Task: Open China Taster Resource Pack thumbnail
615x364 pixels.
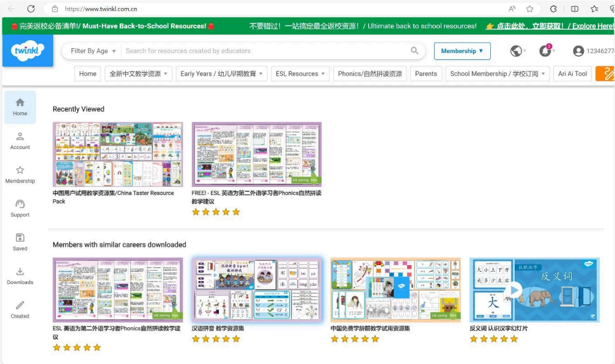Action: tap(117, 155)
